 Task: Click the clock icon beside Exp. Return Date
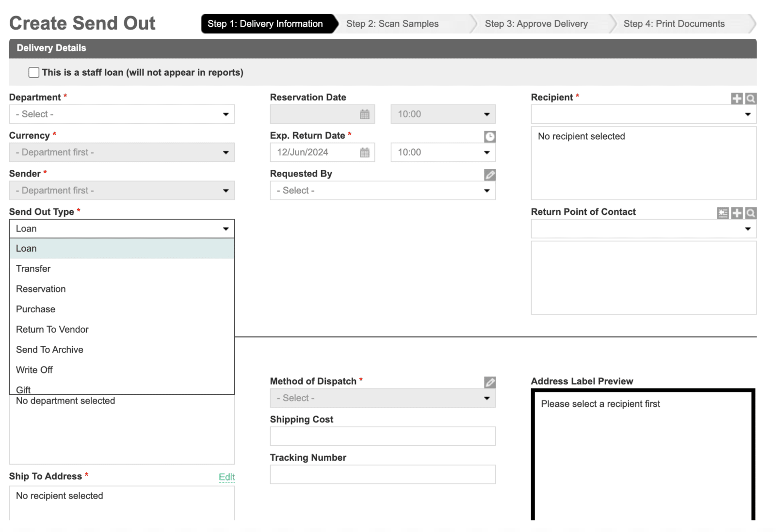[490, 136]
